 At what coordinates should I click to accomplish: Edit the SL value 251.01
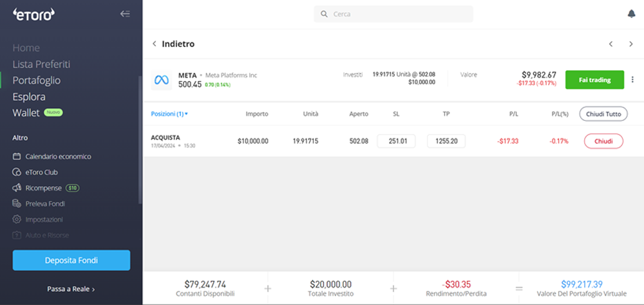[x=396, y=141]
